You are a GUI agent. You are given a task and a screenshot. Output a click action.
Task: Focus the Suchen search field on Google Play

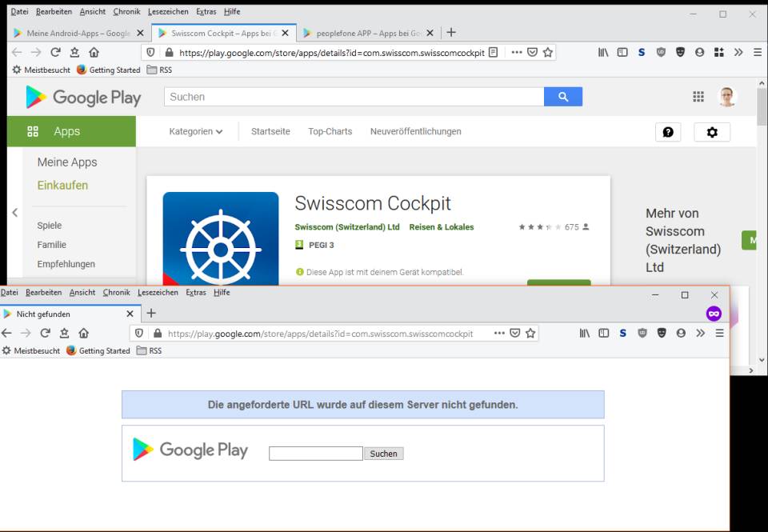pos(354,97)
